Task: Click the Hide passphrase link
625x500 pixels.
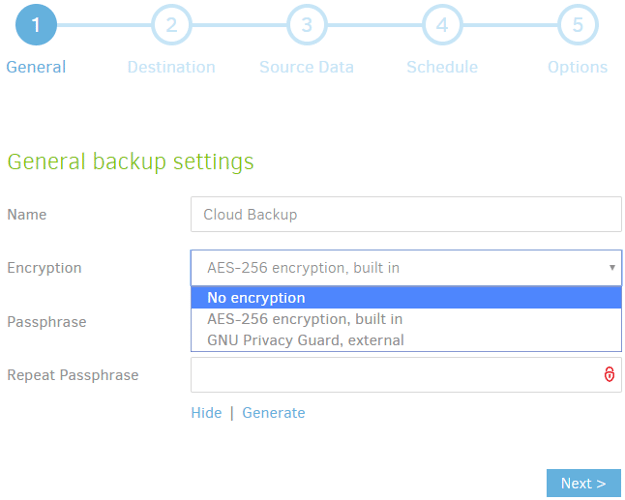Action: pyautogui.click(x=206, y=413)
